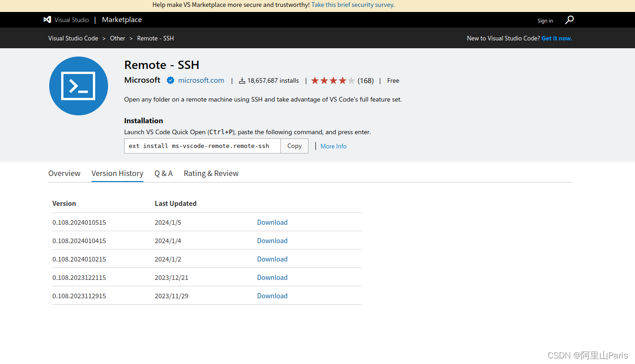Click the 18,657,687 installs text
Image resolution: width=635 pixels, height=364 pixels.
(273, 80)
